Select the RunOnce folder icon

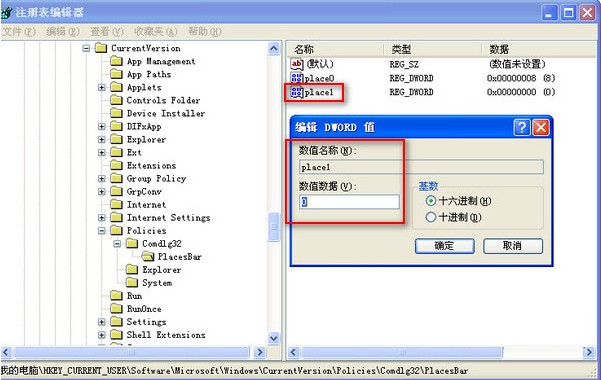pos(116,309)
